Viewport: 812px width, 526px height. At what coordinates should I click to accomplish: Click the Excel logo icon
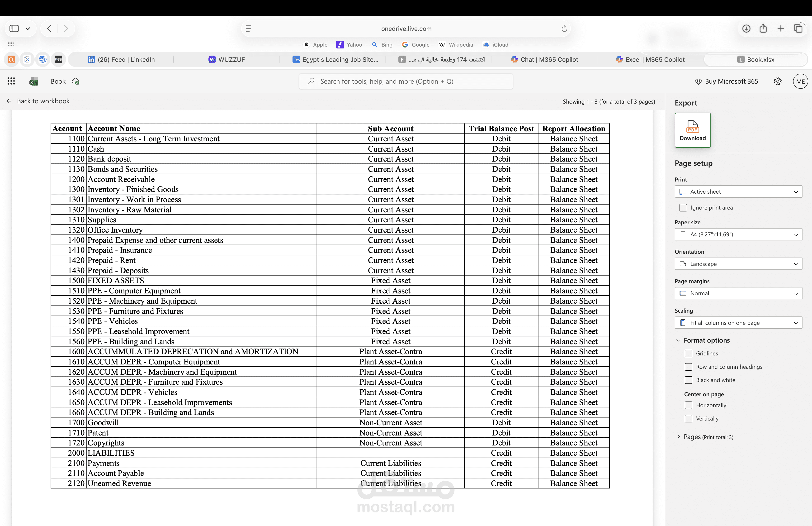34,81
